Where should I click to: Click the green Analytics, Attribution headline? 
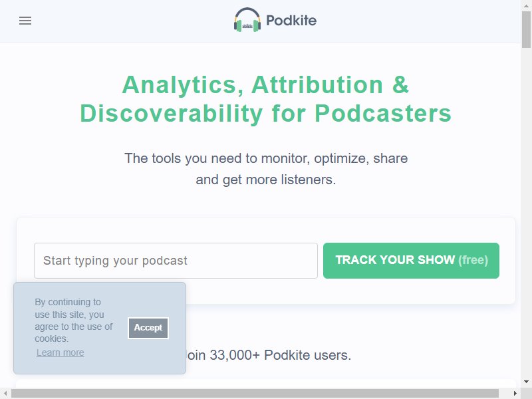click(x=265, y=98)
